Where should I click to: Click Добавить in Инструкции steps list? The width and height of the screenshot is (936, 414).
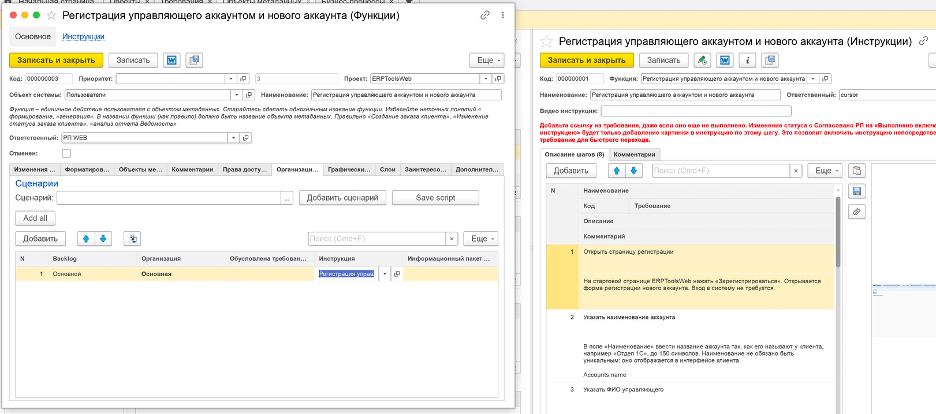571,171
